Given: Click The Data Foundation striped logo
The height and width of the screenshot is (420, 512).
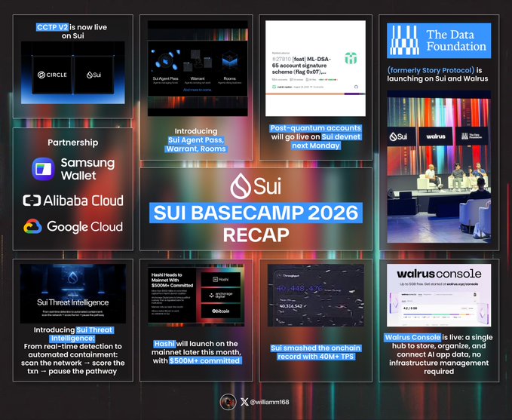Looking at the screenshot, I should click(405, 40).
